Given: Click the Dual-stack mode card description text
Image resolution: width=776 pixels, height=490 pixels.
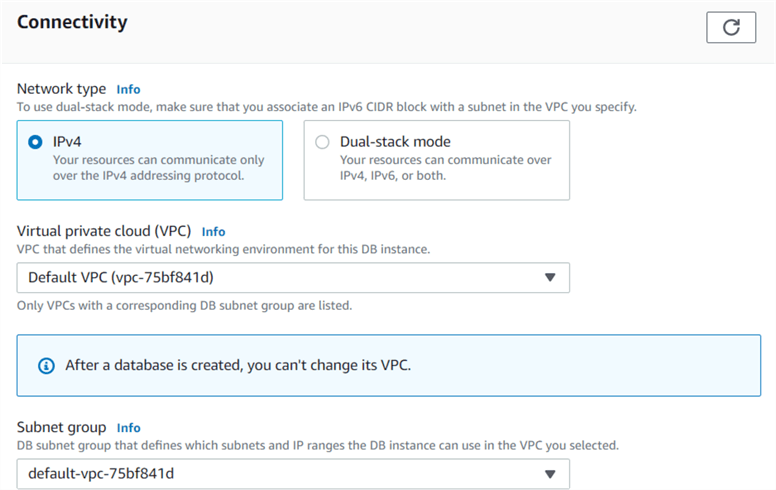Looking at the screenshot, I should click(445, 168).
